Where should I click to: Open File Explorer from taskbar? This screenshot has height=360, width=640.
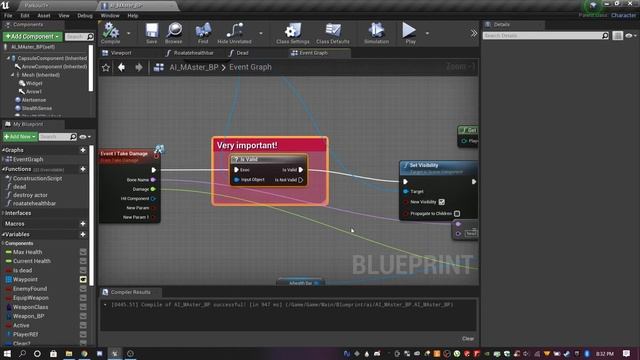(69, 353)
